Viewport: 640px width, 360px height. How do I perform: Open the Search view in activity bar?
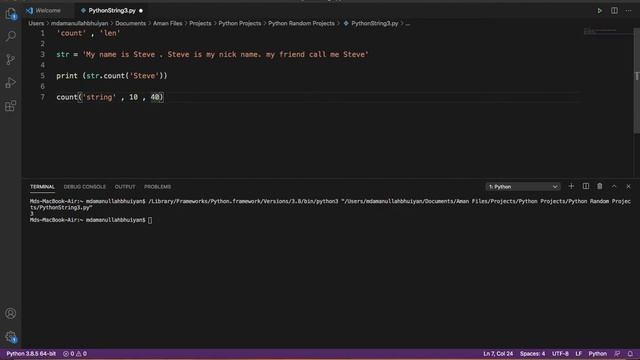pyautogui.click(x=11, y=36)
